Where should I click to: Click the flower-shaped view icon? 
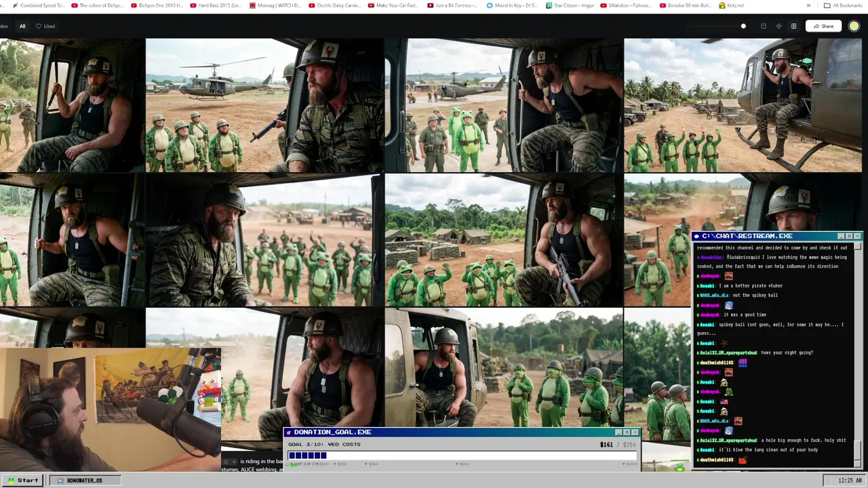[x=778, y=26]
